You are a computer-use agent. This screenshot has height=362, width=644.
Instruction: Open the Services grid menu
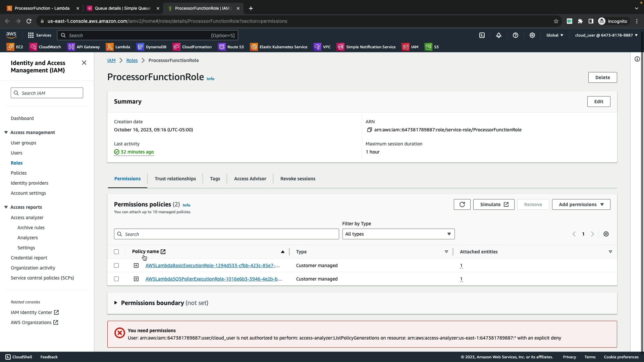click(40, 35)
